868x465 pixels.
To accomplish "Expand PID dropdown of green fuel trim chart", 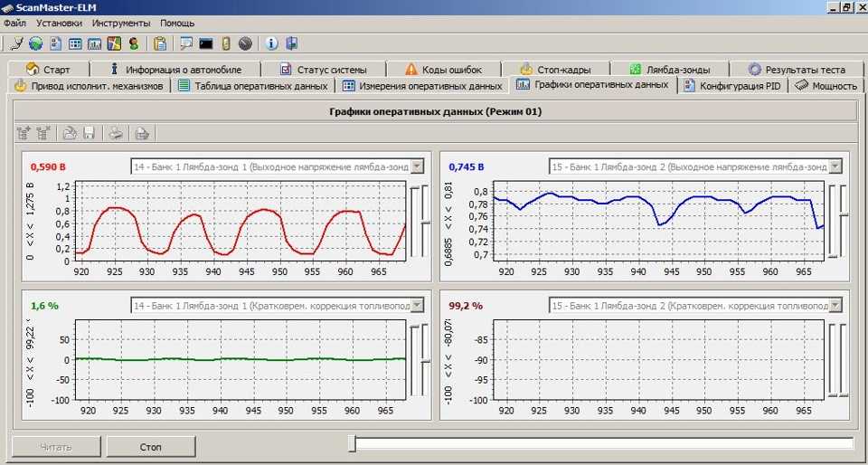I will click(x=418, y=306).
